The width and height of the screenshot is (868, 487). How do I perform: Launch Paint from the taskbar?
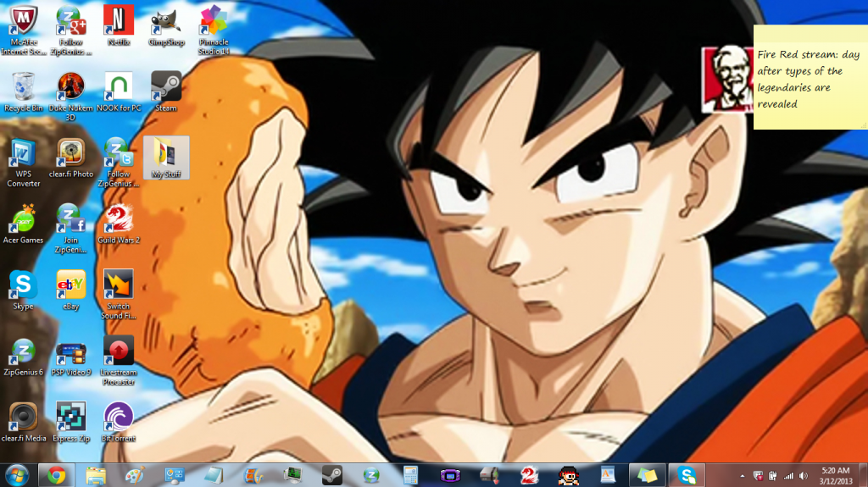pos(135,475)
